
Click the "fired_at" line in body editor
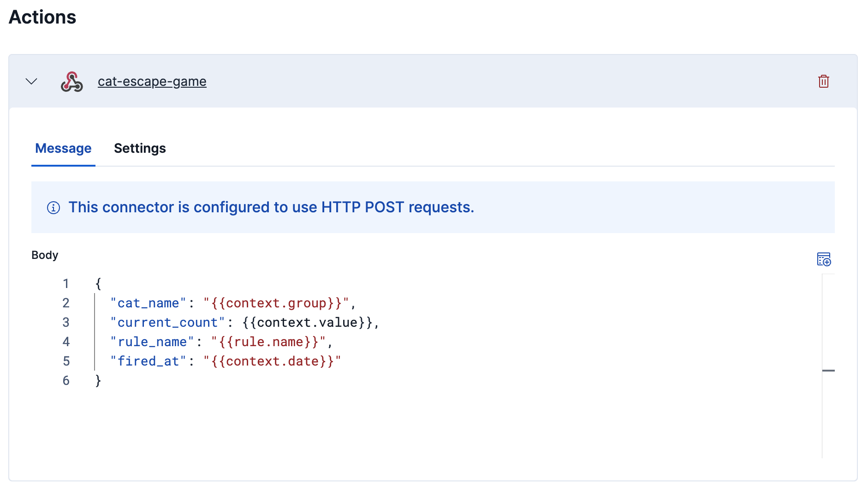pos(226,361)
